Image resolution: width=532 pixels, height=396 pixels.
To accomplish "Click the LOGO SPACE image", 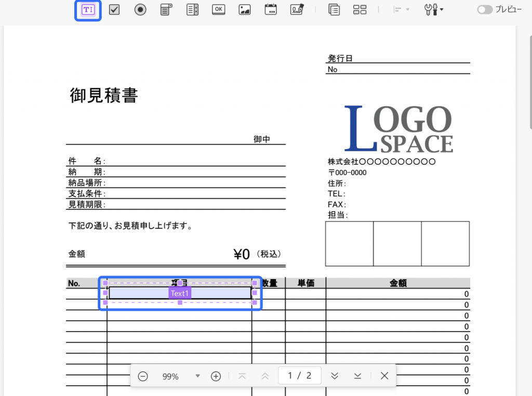I will [x=398, y=128].
